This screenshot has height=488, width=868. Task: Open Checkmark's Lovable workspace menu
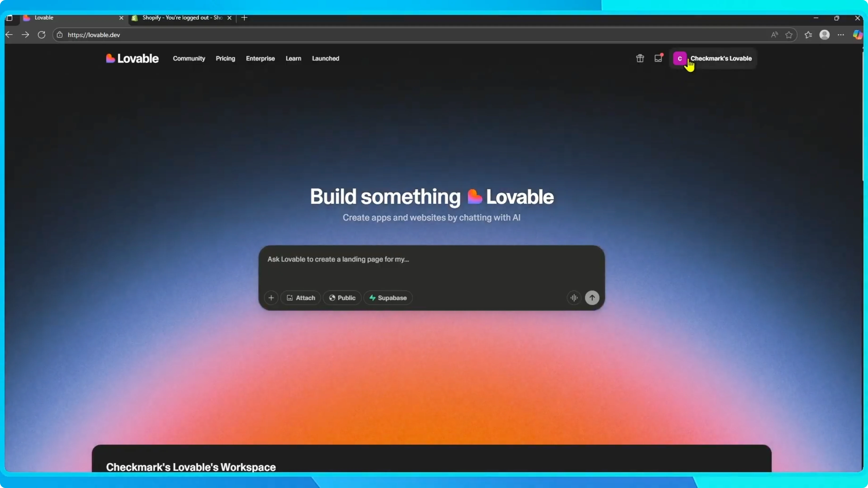point(713,58)
